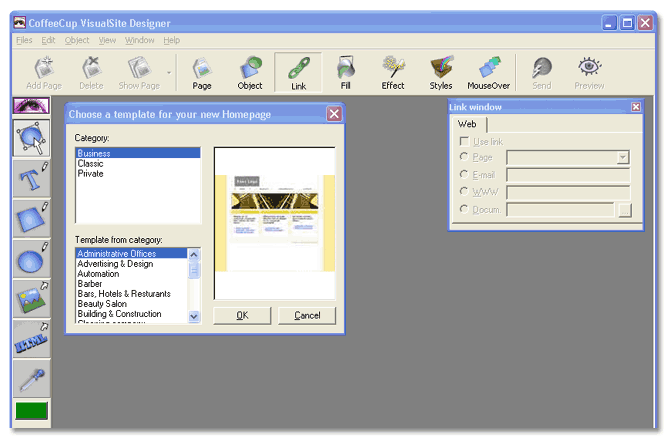Select the Automation template
Screen dimensions: 670x445
pyautogui.click(x=132, y=274)
